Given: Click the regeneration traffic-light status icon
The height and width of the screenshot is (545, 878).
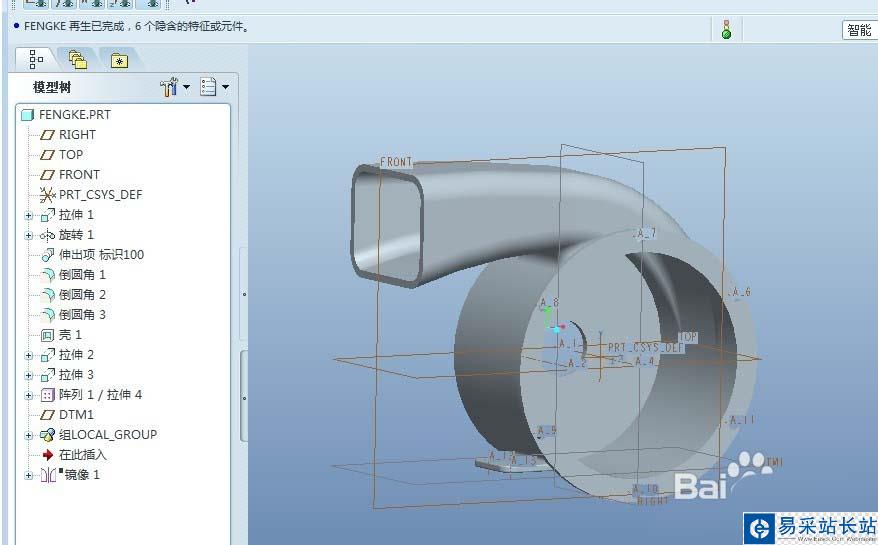Looking at the screenshot, I should 726,30.
